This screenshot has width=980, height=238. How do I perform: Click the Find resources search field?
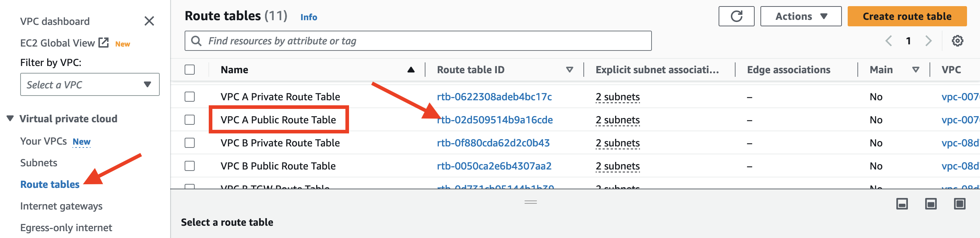coord(418,41)
